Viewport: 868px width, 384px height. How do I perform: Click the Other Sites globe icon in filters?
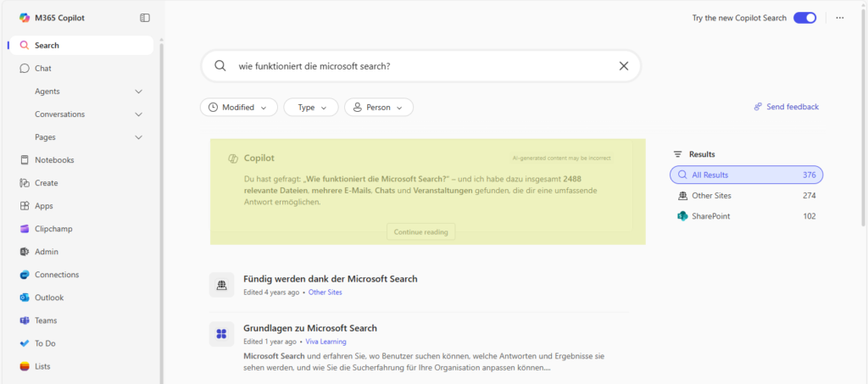coord(682,195)
